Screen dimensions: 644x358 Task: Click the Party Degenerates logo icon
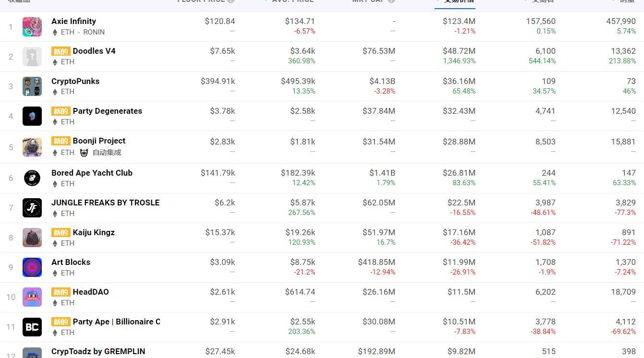pyautogui.click(x=32, y=116)
